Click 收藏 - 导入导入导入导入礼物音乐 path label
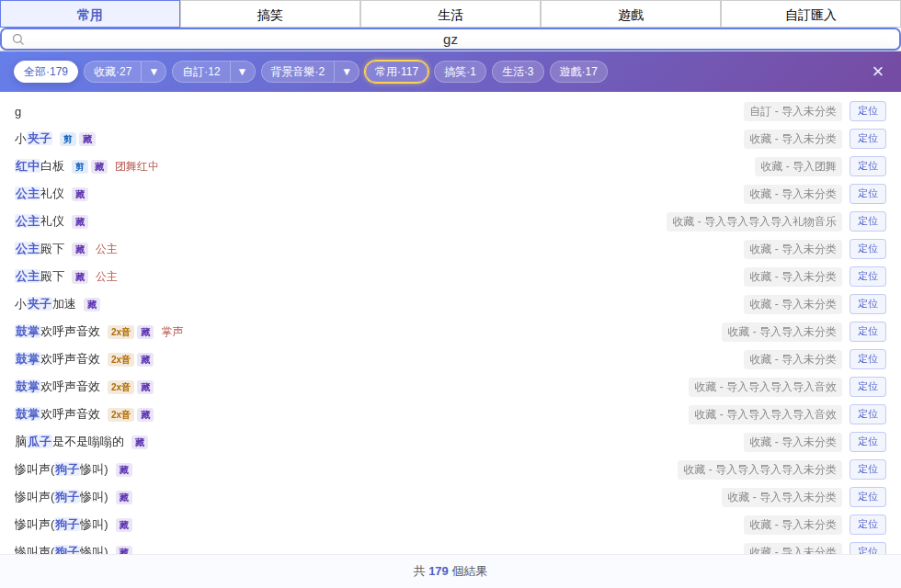The image size is (901, 588). point(755,221)
